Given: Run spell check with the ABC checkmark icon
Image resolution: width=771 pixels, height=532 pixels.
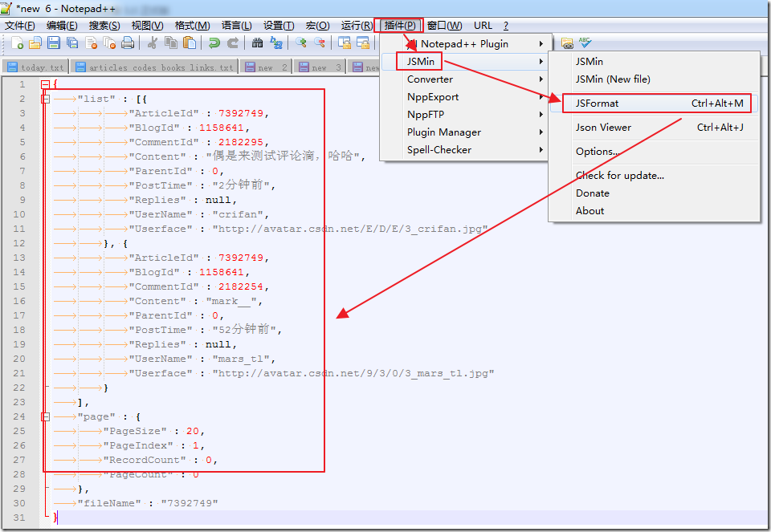Looking at the screenshot, I should pos(585,43).
